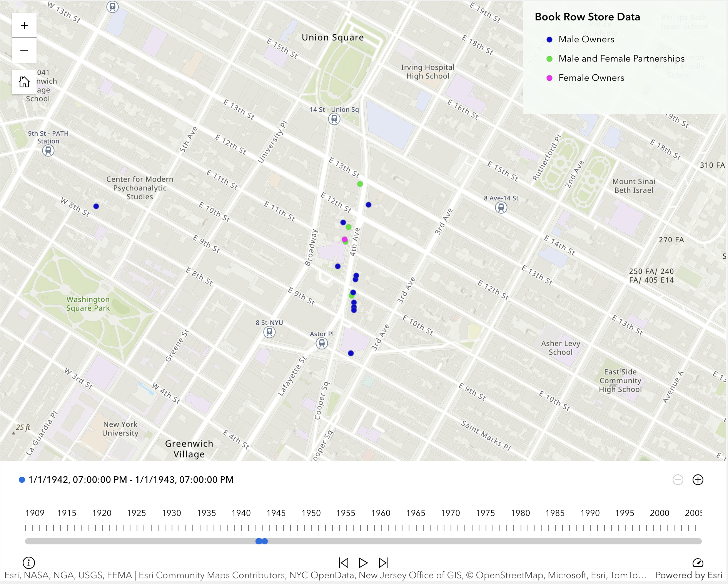Select the Astor Pl station icon

coord(322,343)
